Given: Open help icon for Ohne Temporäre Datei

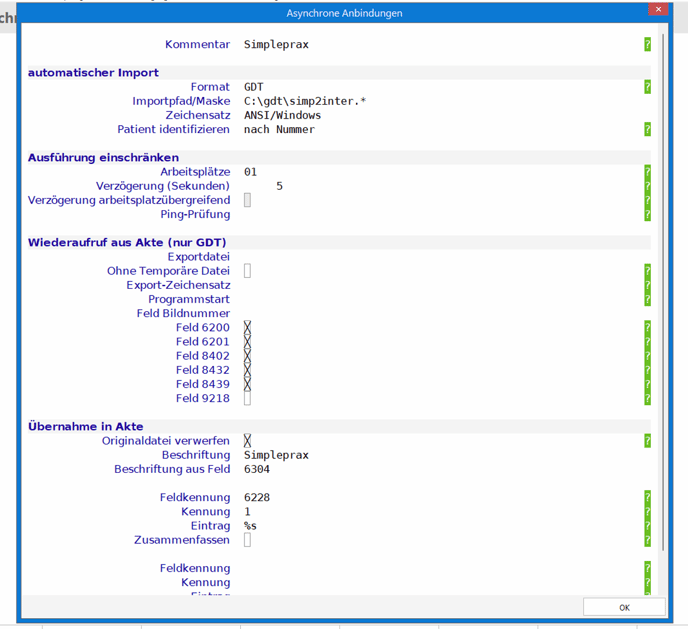Looking at the screenshot, I should 647,271.
